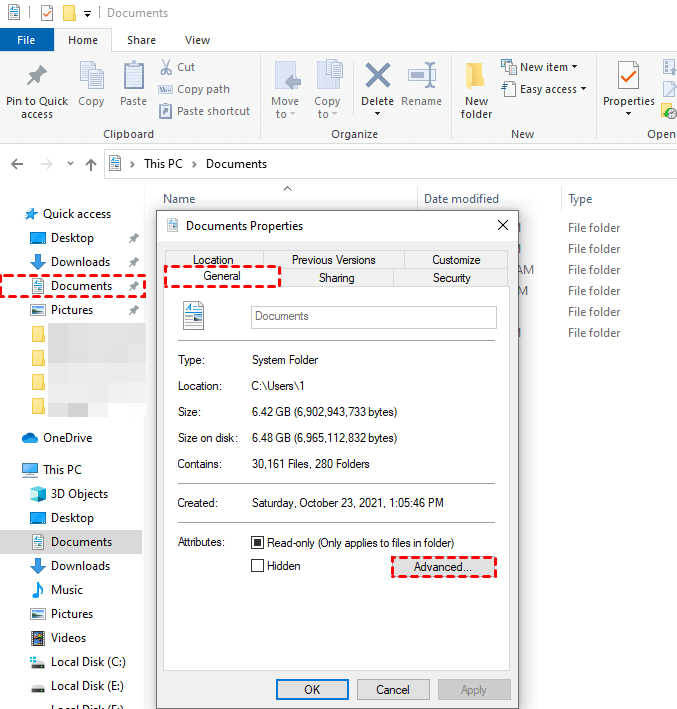
Task: Expand the Delete options arrow
Action: pos(377,113)
